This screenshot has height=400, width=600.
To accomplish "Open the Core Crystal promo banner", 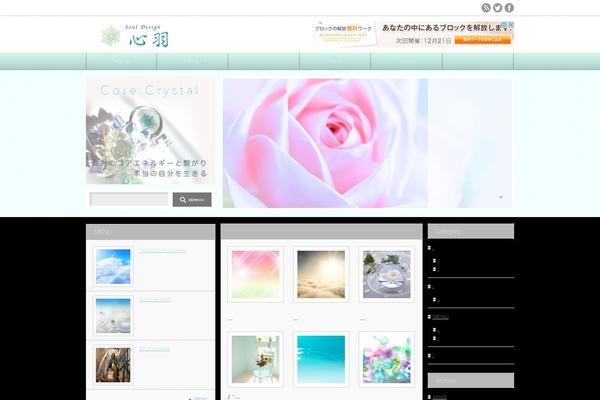I will (x=150, y=131).
